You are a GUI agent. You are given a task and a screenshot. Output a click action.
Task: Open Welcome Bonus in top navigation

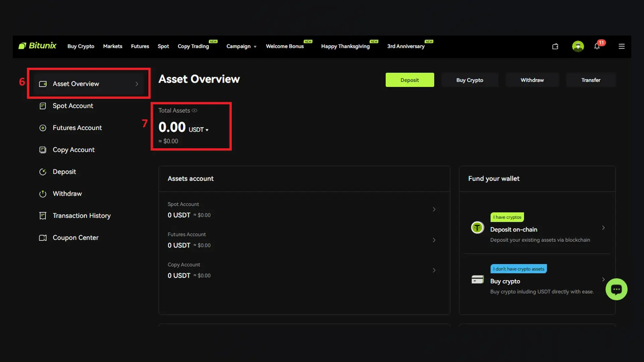point(285,46)
